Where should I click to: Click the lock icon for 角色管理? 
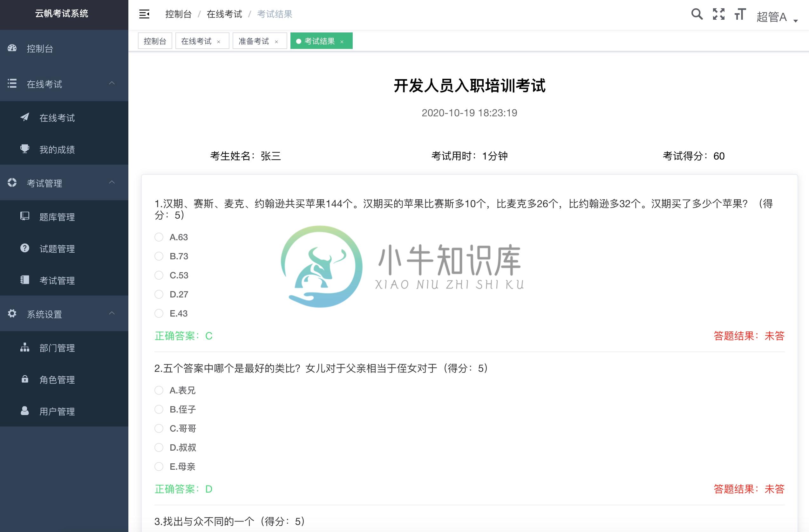pos(25,379)
